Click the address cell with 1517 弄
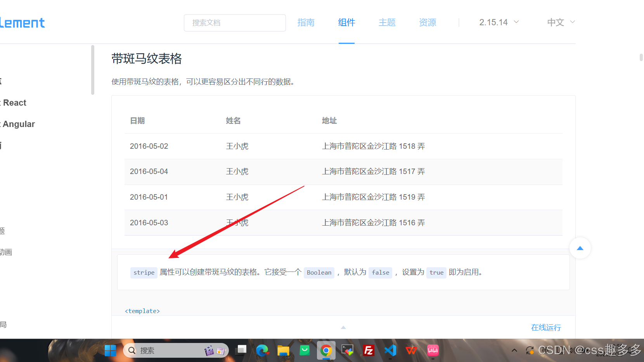644x362 pixels. [374, 171]
